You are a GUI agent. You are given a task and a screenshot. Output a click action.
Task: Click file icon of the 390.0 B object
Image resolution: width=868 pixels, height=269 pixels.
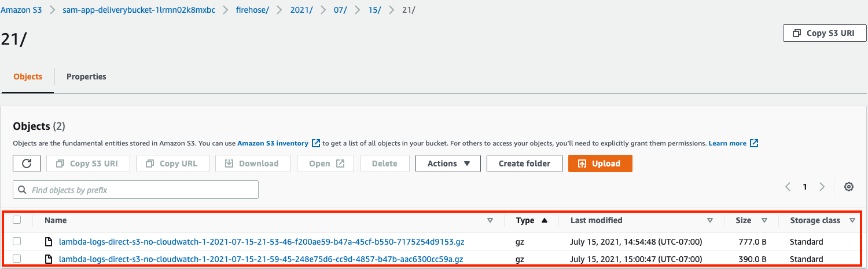pos(49,259)
